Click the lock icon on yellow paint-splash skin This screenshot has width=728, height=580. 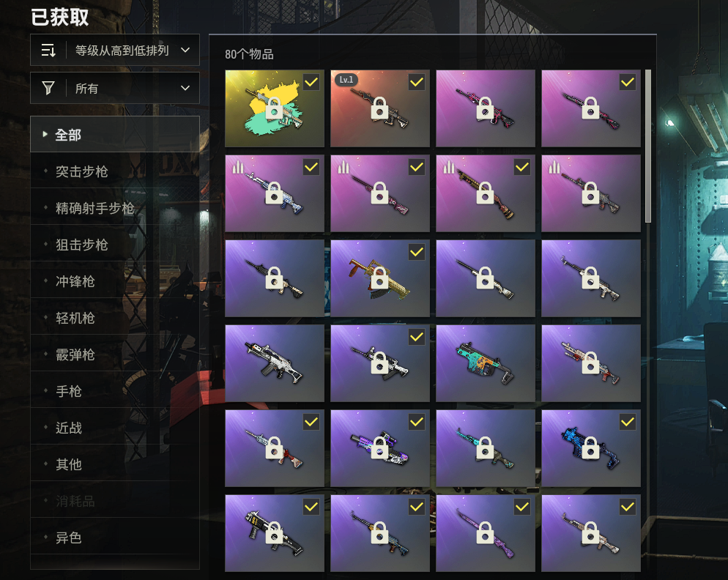274,109
